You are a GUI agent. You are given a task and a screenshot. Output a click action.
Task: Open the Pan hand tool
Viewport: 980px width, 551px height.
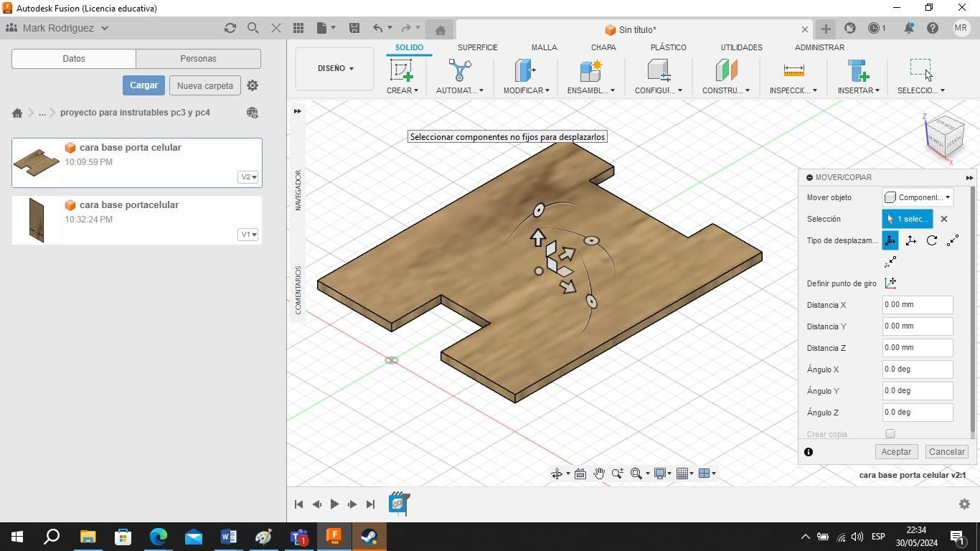click(x=598, y=474)
